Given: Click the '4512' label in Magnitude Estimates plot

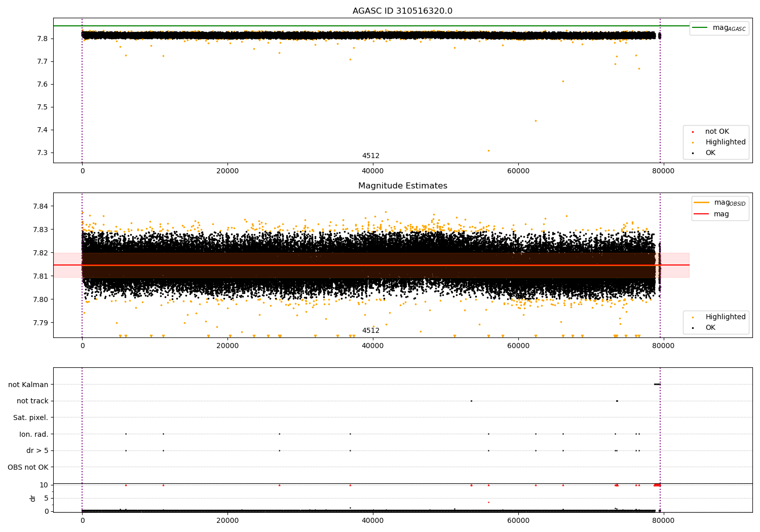Looking at the screenshot, I should [370, 331].
